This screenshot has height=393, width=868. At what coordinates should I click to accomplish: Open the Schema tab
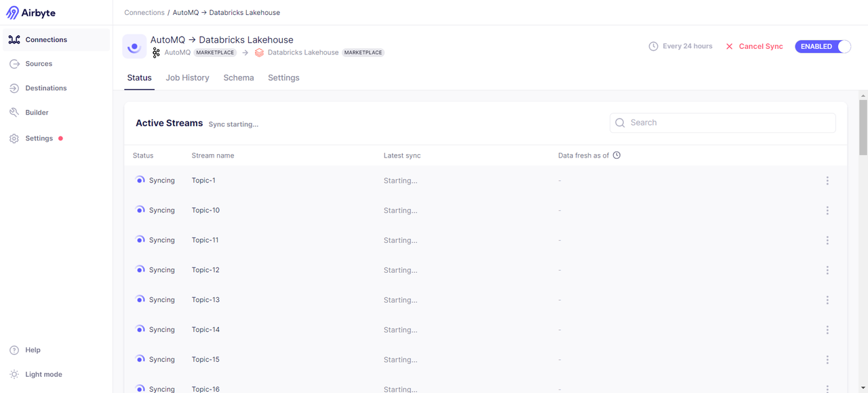tap(239, 78)
